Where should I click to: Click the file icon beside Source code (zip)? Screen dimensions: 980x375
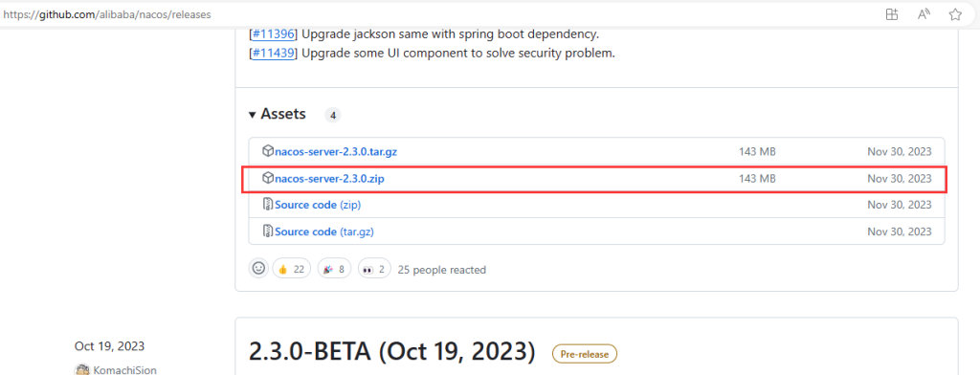(x=268, y=205)
